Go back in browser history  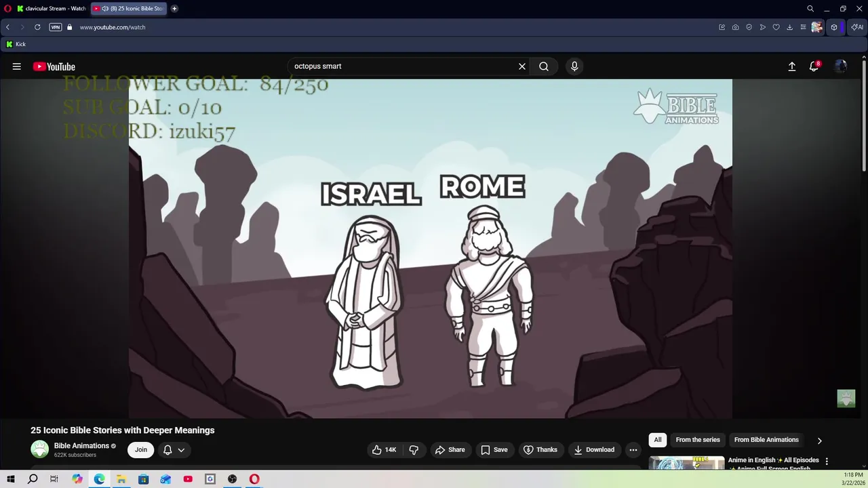click(x=7, y=27)
